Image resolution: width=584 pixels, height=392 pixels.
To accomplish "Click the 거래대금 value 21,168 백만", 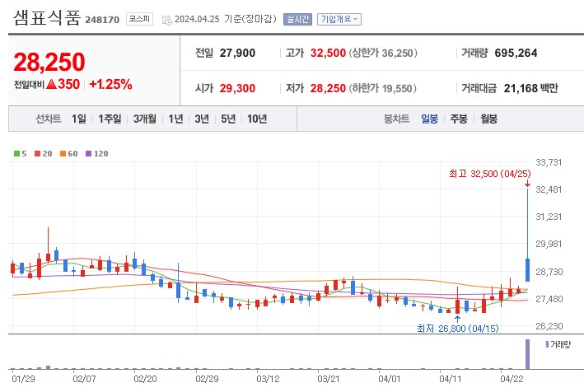I will tap(531, 88).
